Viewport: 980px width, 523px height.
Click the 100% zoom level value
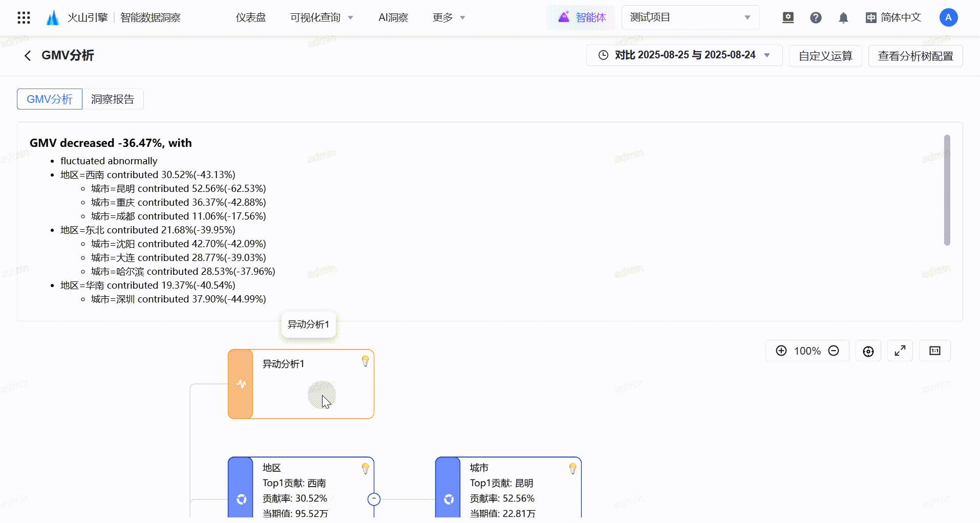[807, 351]
